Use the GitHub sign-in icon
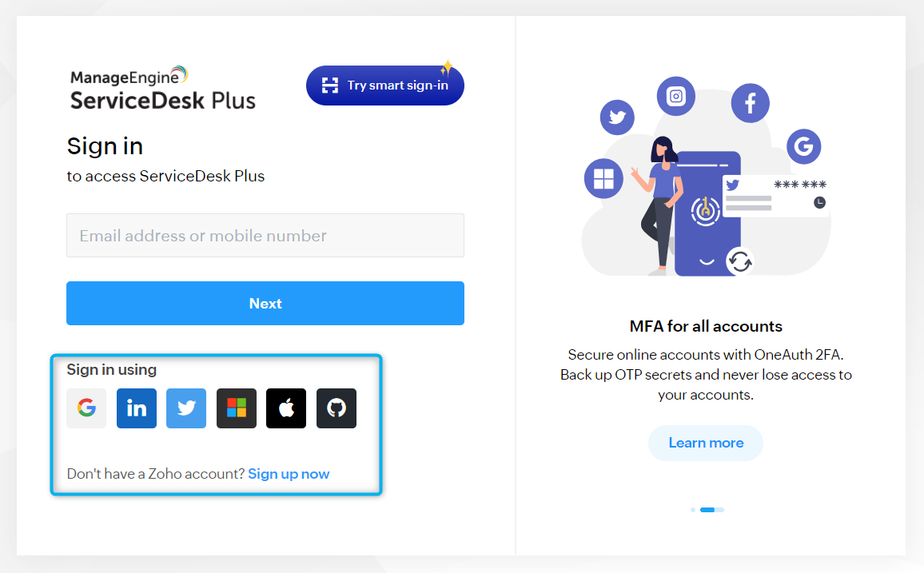 (337, 408)
